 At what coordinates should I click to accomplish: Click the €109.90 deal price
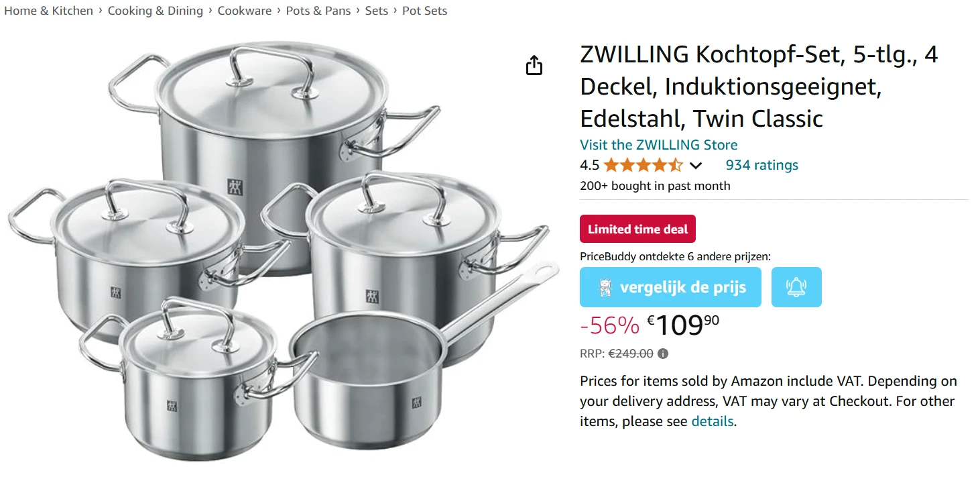coord(683,325)
